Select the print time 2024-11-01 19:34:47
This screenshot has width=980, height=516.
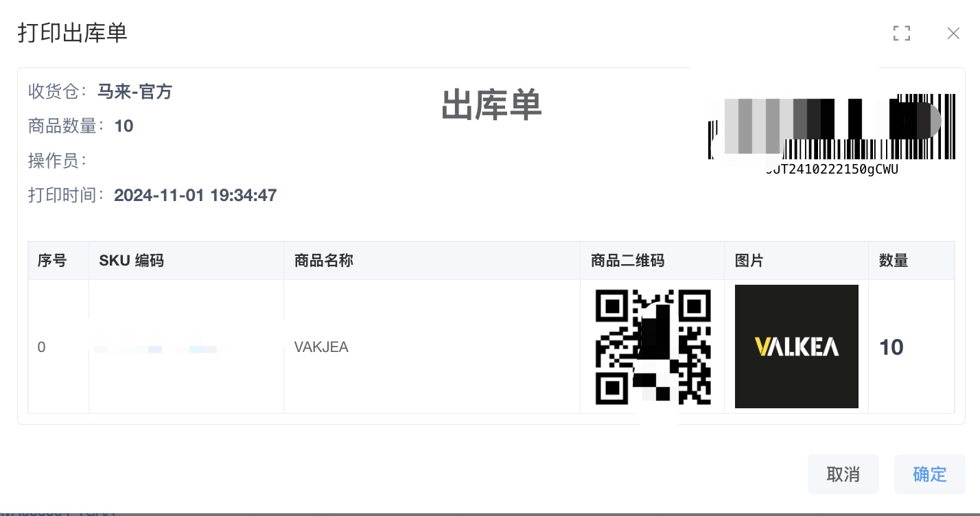tap(195, 196)
